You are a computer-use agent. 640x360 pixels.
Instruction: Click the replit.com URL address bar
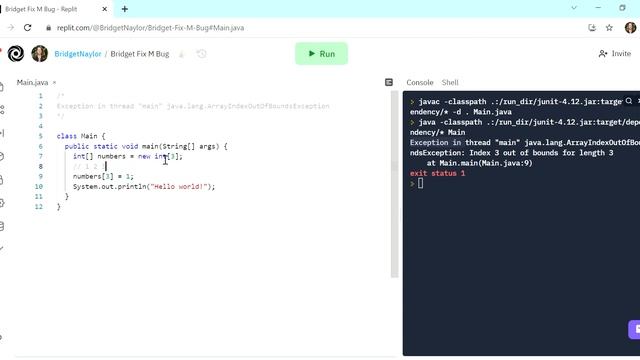[x=150, y=28]
